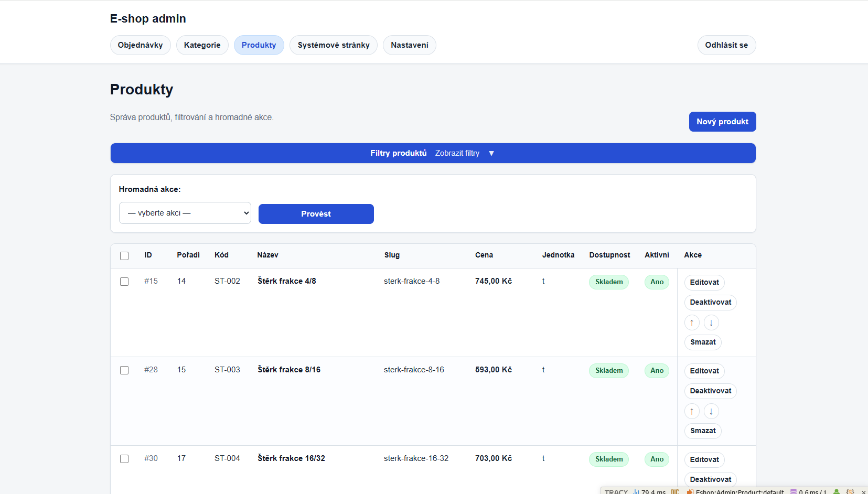868x494 pixels.
Task: Check the row checkbox for product #28
Action: 124,370
